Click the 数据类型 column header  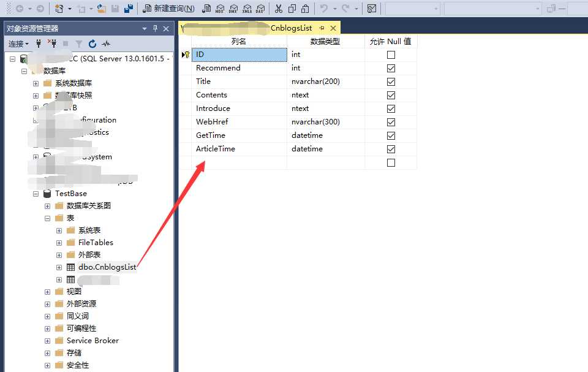tap(325, 41)
